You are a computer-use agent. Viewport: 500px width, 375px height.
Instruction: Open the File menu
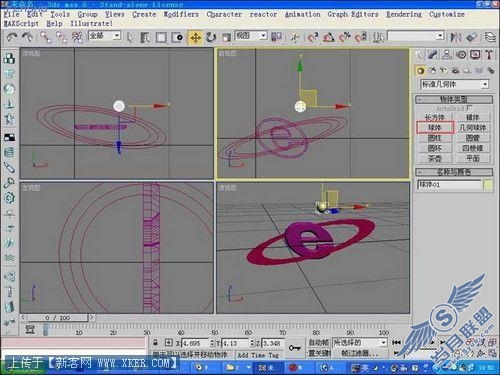click(12, 14)
